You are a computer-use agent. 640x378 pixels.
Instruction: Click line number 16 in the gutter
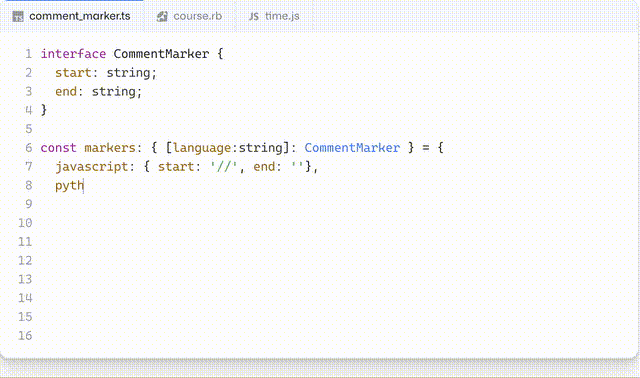pos(25,336)
